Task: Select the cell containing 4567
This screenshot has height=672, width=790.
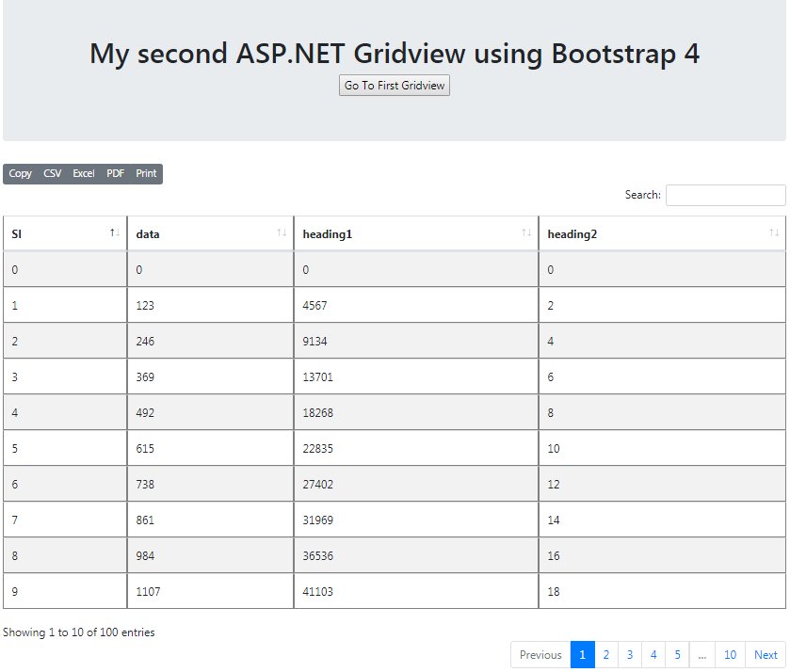Action: click(416, 305)
